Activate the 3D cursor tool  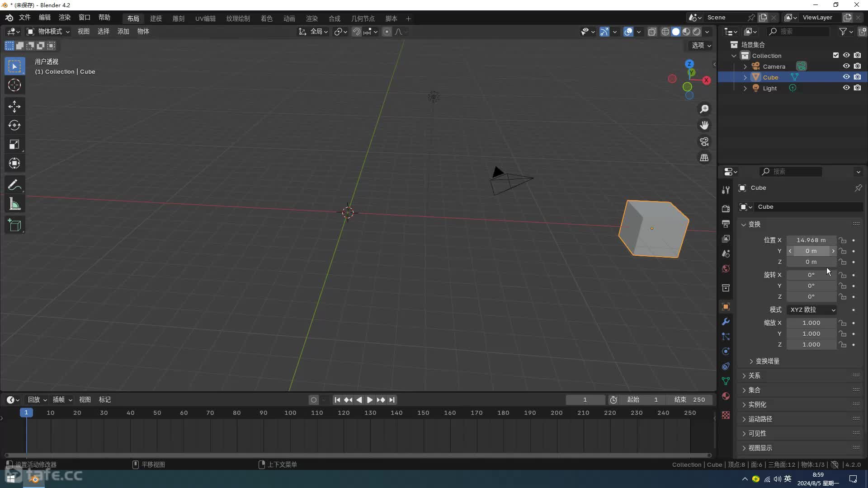coord(14,85)
